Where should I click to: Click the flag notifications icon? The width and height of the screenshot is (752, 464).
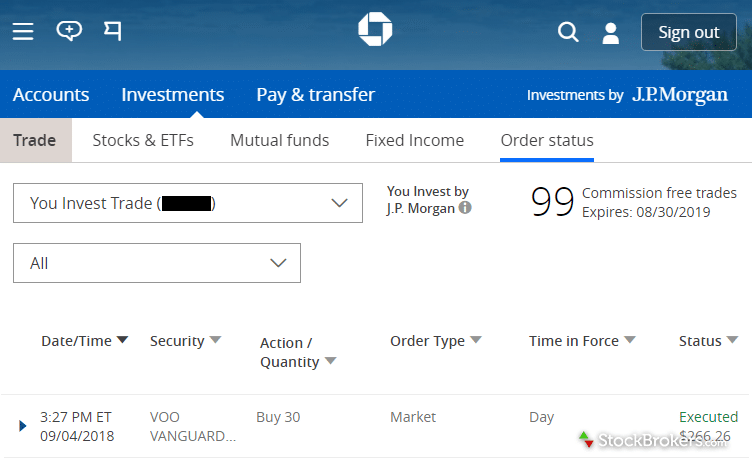(113, 31)
